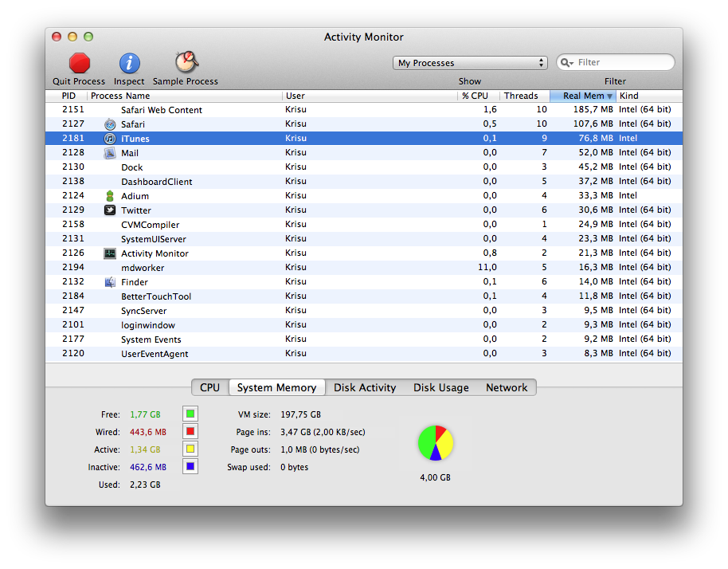Click the 107,6 MB Real Mem value
Image resolution: width=728 pixels, height=569 pixels.
click(x=593, y=124)
